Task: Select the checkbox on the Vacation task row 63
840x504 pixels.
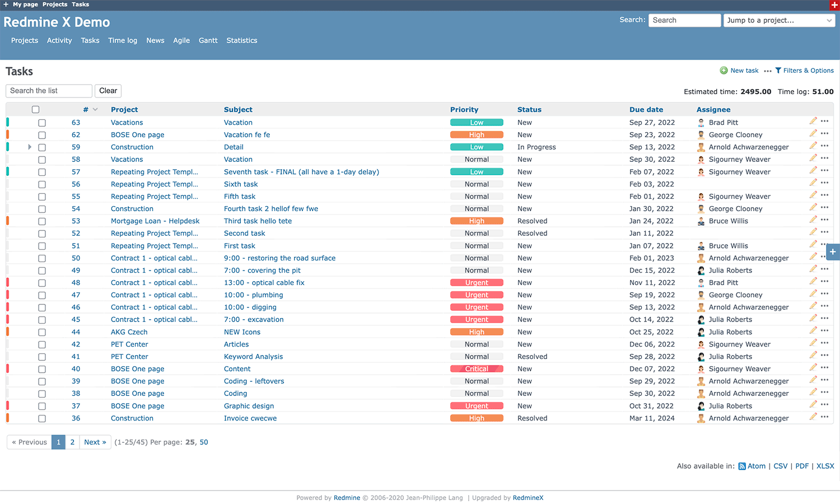Action: [x=42, y=123]
